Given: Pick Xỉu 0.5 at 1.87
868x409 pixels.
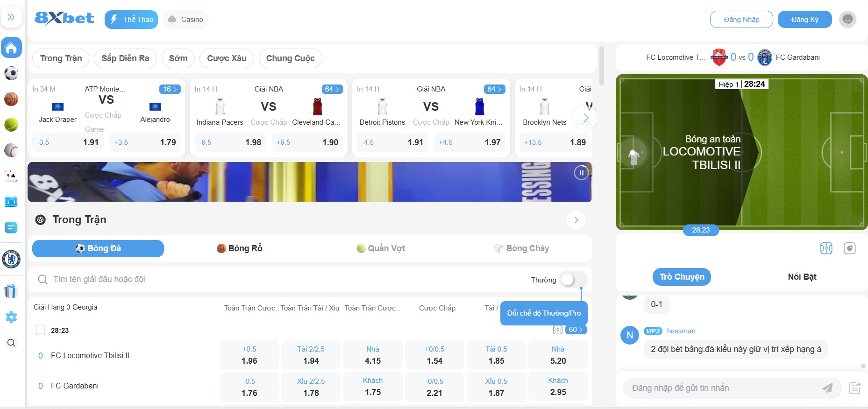Looking at the screenshot, I should (496, 387).
